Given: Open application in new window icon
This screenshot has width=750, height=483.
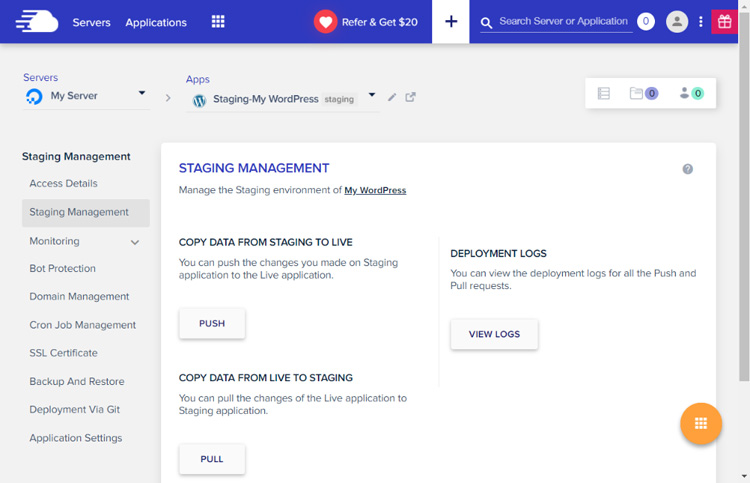Looking at the screenshot, I should 410,98.
